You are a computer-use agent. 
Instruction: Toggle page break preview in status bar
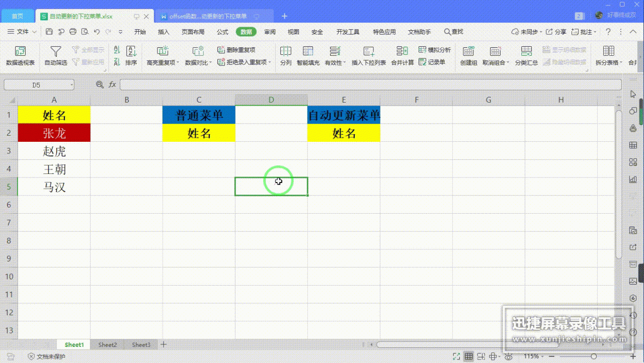coord(480,356)
